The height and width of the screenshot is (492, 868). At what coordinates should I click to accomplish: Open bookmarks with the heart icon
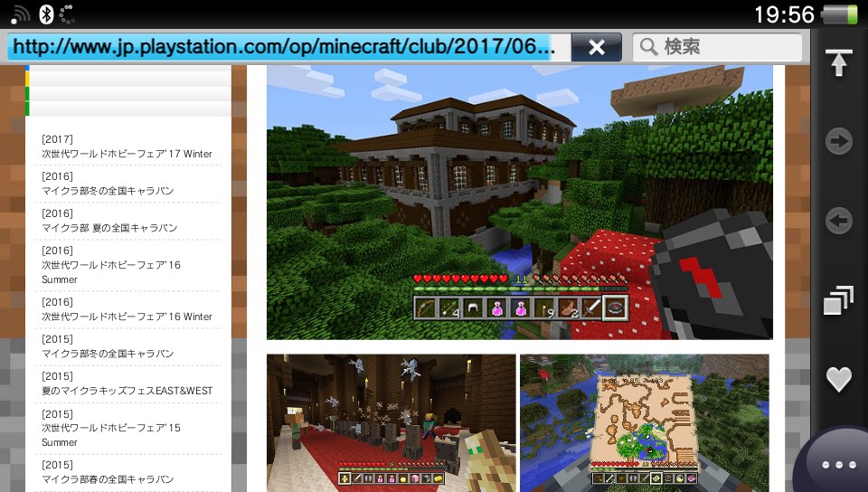[x=839, y=380]
